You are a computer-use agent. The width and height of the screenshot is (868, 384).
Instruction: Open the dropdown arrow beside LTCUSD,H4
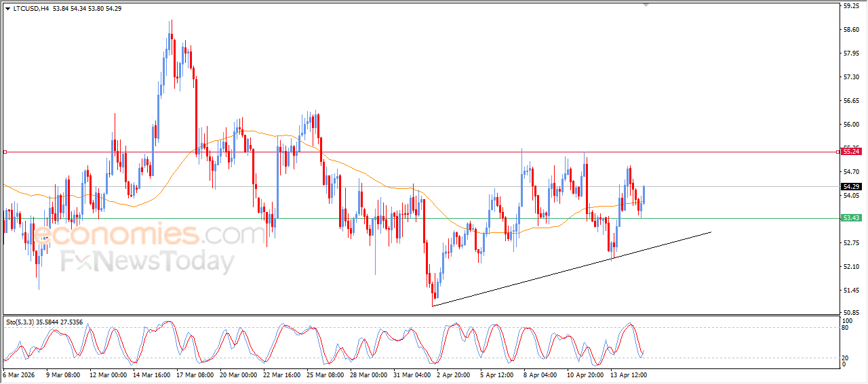[x=7, y=9]
